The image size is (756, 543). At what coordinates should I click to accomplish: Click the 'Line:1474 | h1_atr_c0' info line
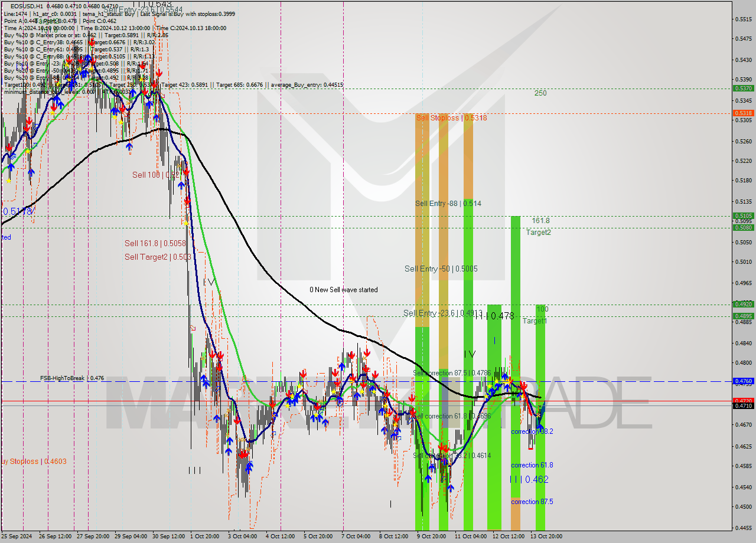[119, 14]
